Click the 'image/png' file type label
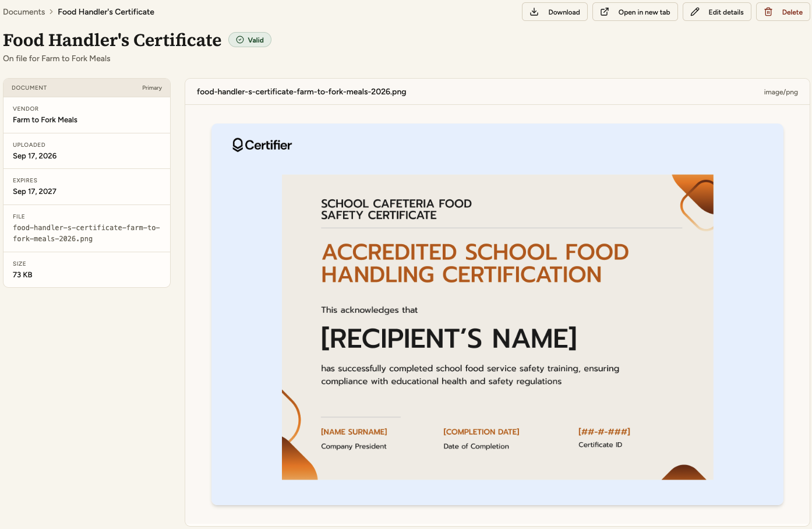 tap(781, 92)
